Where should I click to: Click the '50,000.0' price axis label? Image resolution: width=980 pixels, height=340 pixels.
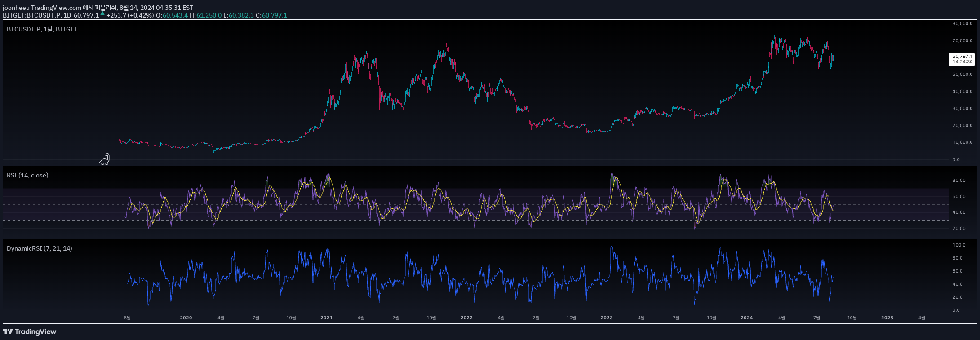pos(962,75)
